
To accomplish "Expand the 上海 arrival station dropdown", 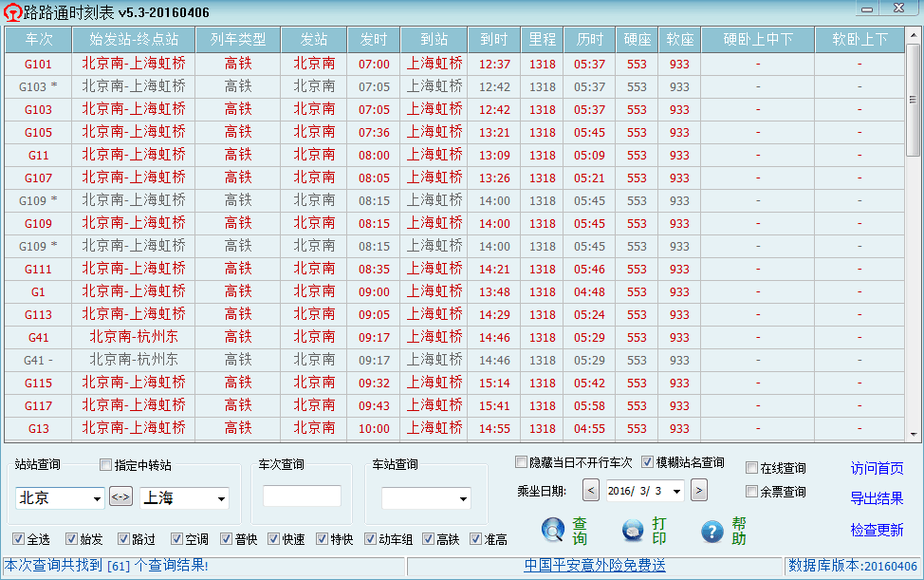I will click(x=221, y=498).
